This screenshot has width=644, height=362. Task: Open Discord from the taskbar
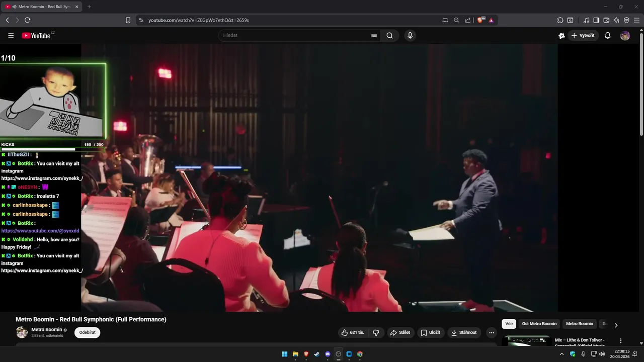[328, 354]
